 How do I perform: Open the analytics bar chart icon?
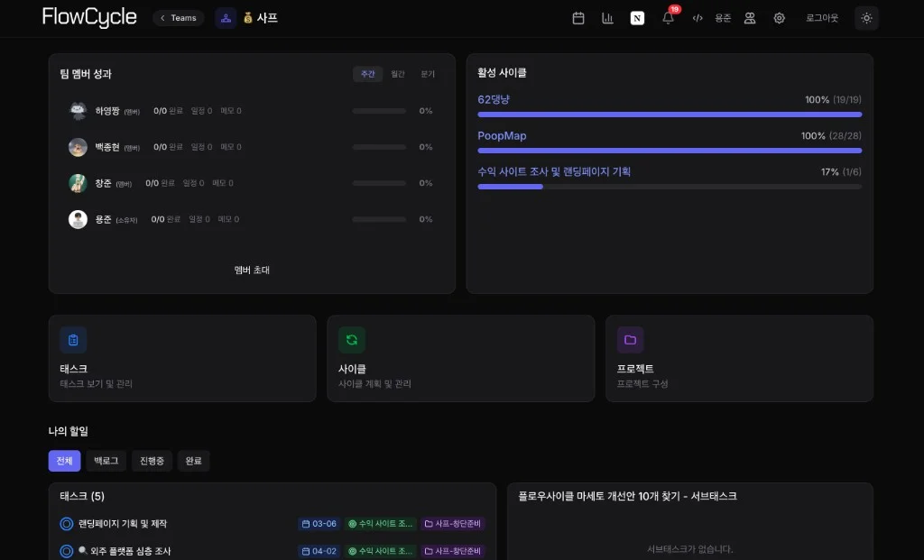(x=606, y=17)
